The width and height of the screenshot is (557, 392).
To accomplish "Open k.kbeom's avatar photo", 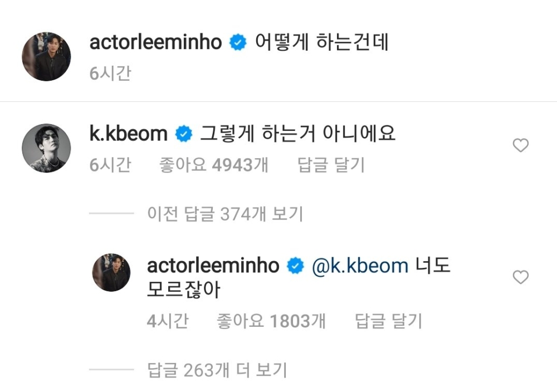I will (47, 148).
